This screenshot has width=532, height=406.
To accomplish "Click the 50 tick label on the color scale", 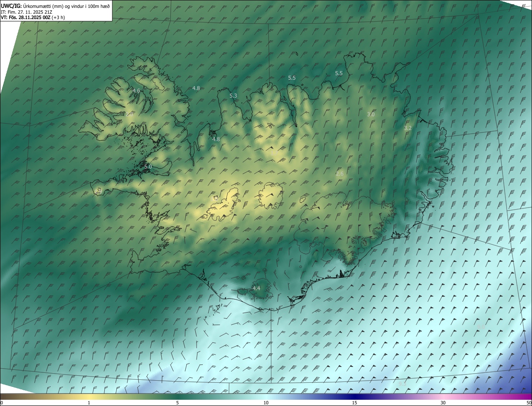I will [x=529, y=403].
